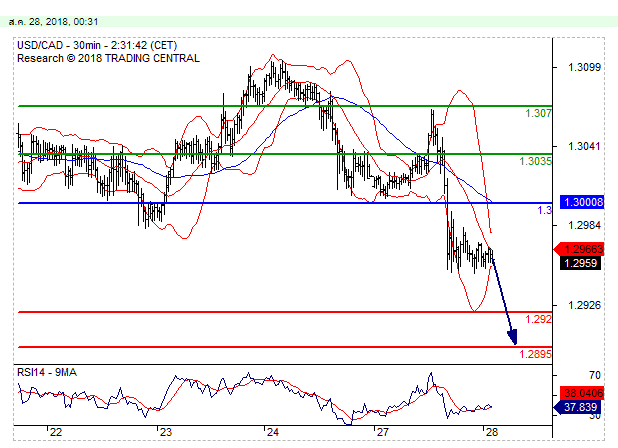
Task: Click the red 1.292 support label
Action: click(x=538, y=319)
